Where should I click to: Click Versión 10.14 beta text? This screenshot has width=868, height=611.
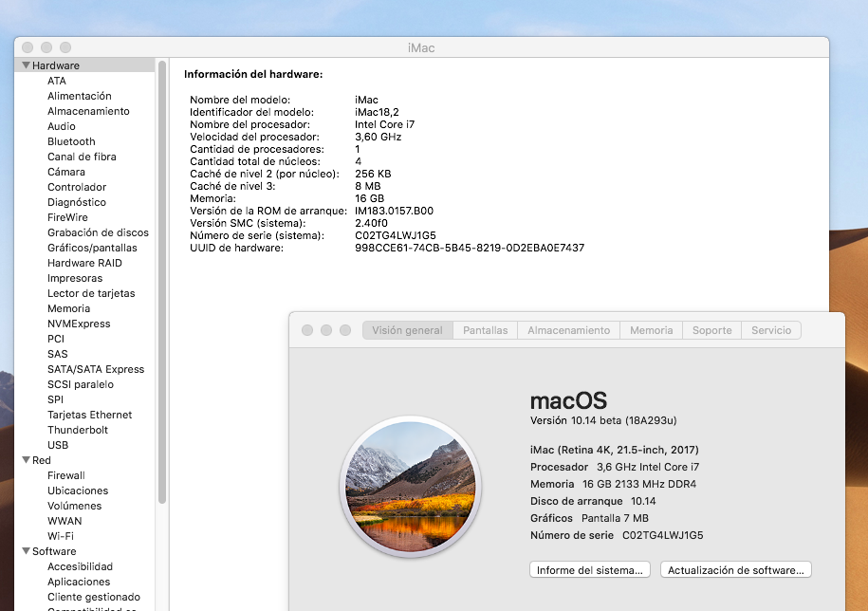603,420
